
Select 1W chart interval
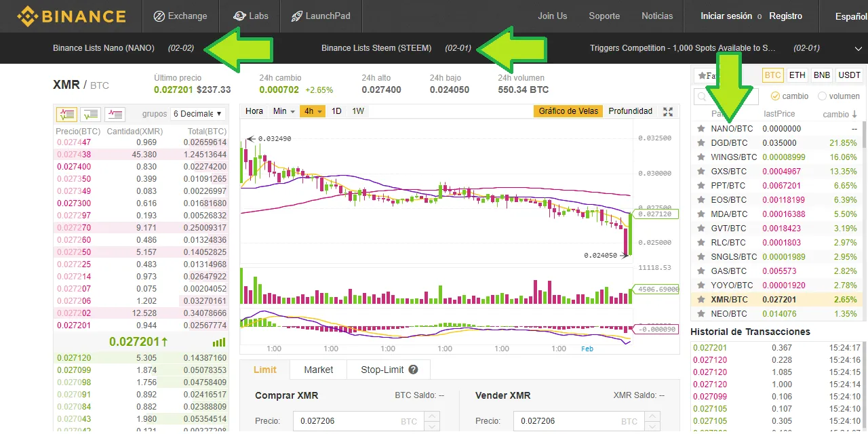click(358, 111)
